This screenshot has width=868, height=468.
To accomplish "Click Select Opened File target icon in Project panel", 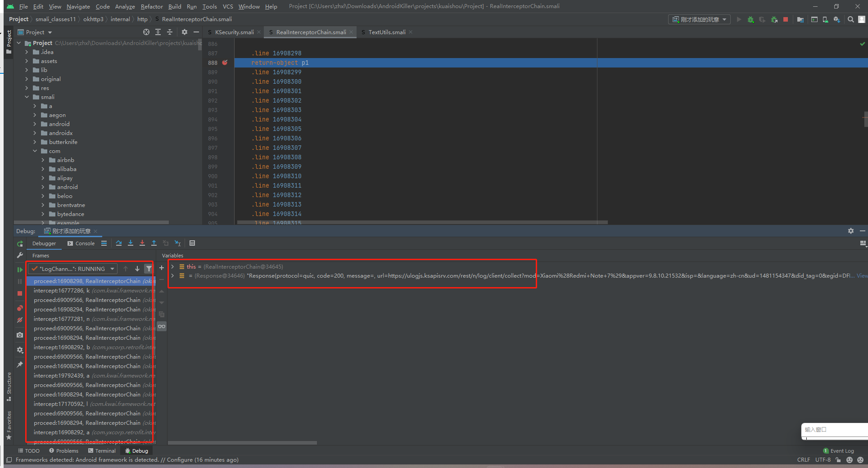I will click(146, 32).
